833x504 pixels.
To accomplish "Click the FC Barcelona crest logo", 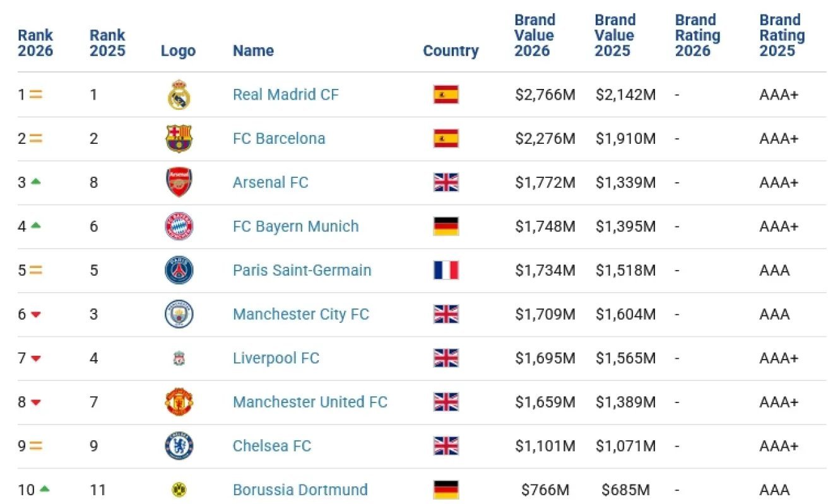I will pos(179,139).
